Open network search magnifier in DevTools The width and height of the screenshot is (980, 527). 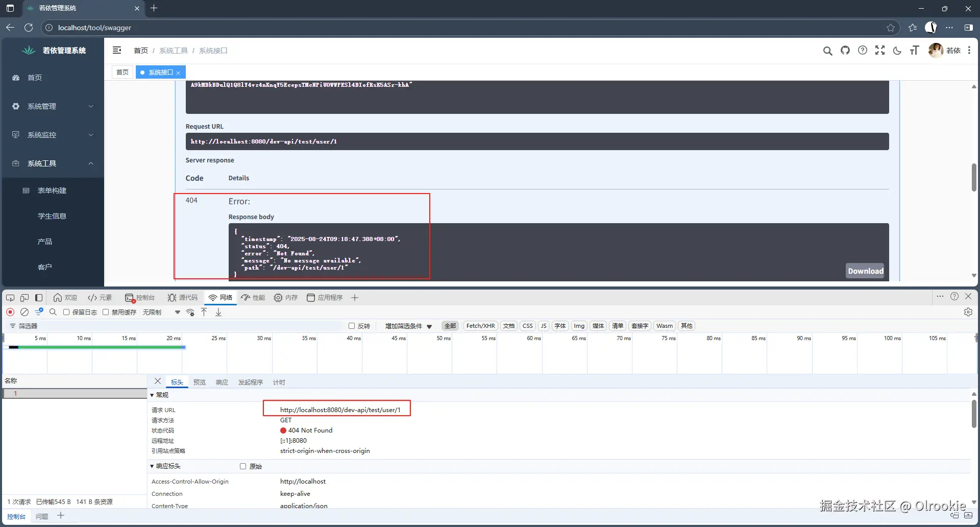pos(53,312)
